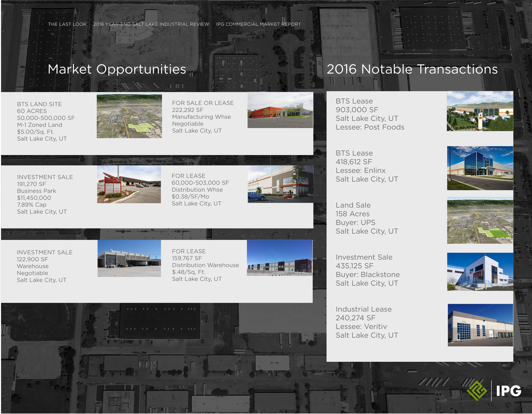This screenshot has height=414, width=532.
Task: Click the '$.48/Sq, Ft.' rate
Action: click(189, 272)
